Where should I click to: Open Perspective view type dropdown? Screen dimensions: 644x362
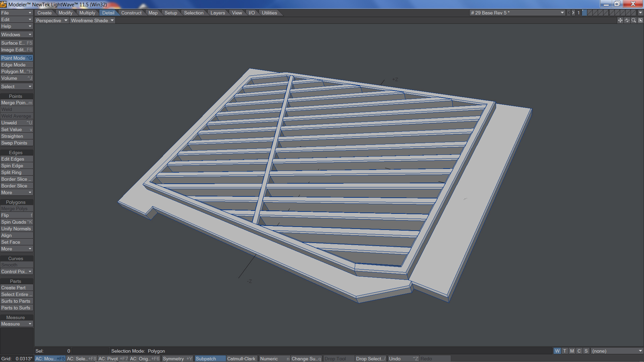(x=52, y=20)
